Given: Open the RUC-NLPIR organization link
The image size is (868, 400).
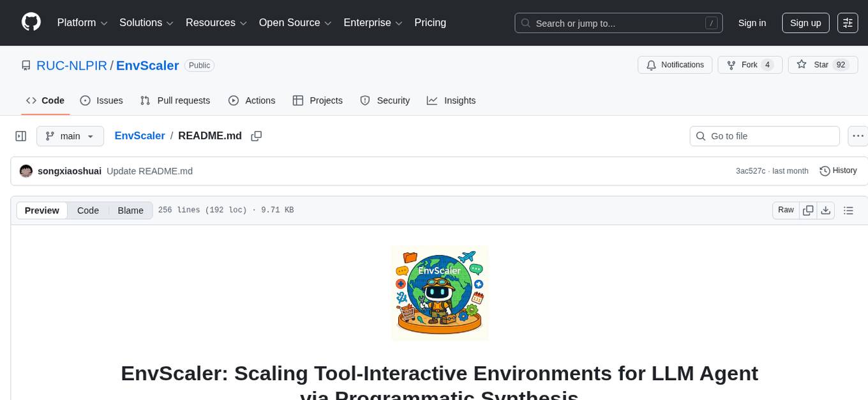Looking at the screenshot, I should pos(71,65).
